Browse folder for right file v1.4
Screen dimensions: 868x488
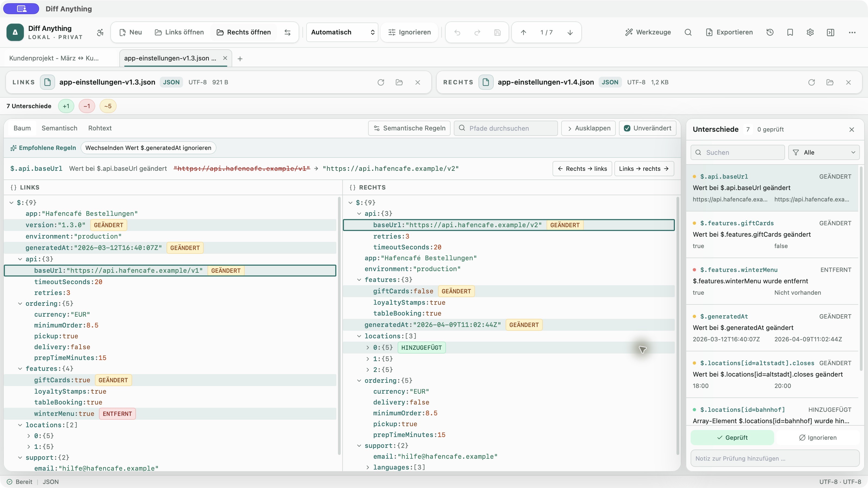coord(830,82)
